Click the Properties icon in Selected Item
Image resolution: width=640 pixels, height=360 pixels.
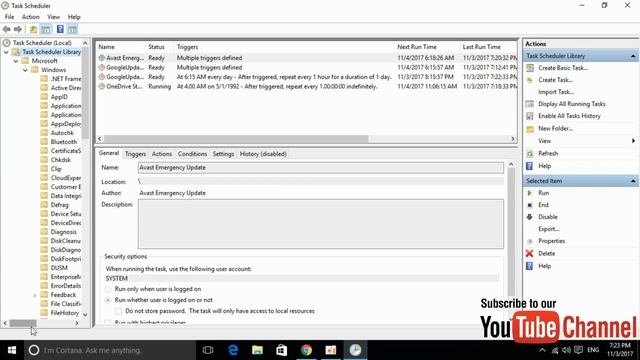tap(530, 241)
